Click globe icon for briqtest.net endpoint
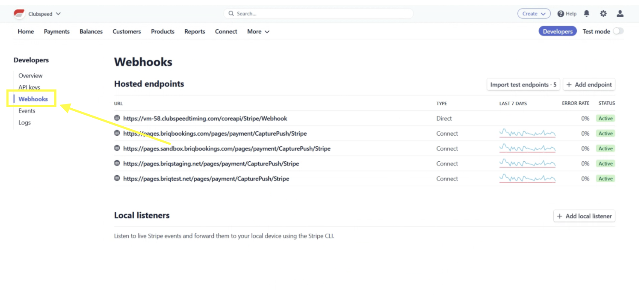The image size is (644, 297). (117, 178)
